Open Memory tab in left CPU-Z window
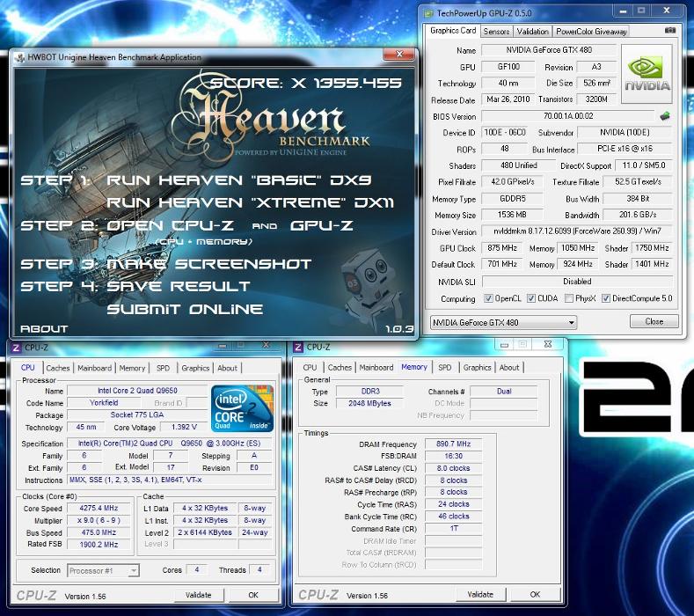Screen dimensions: 694x616 pos(132,368)
